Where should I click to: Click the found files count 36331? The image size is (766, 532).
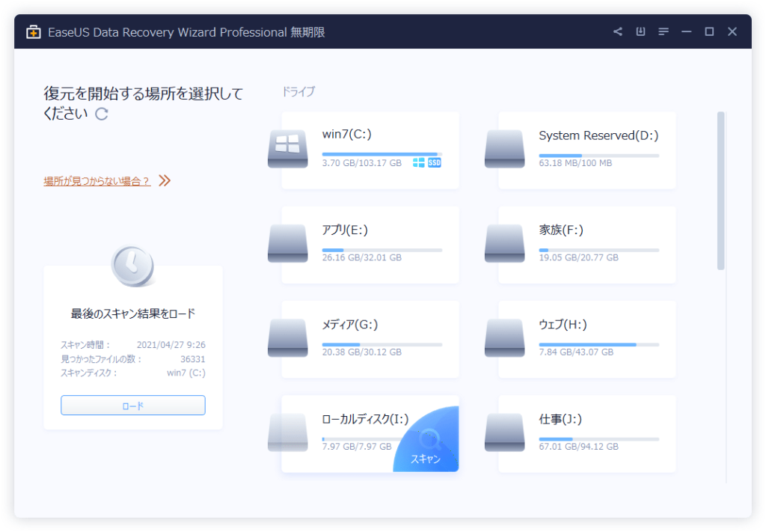coord(193,359)
